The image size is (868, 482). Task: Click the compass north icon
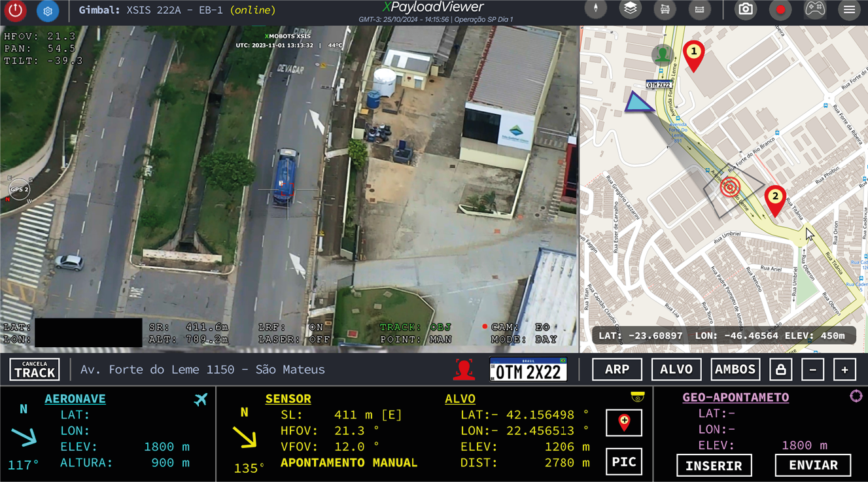point(595,9)
